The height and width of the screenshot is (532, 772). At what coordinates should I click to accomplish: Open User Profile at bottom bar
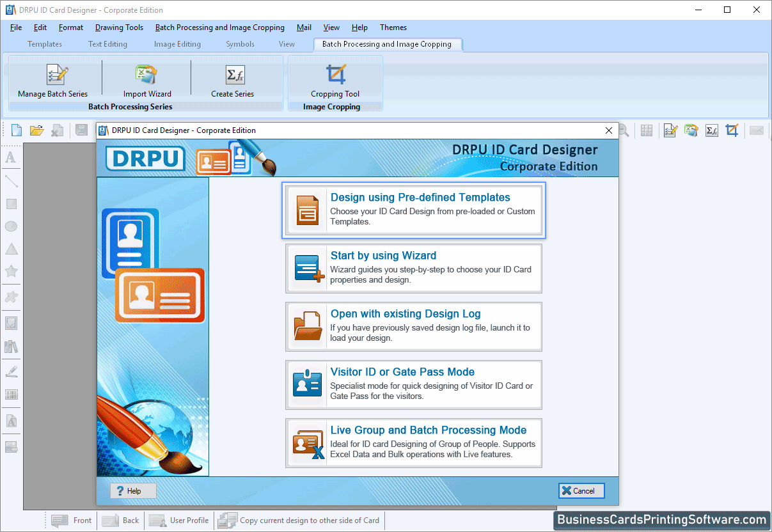coord(179,520)
